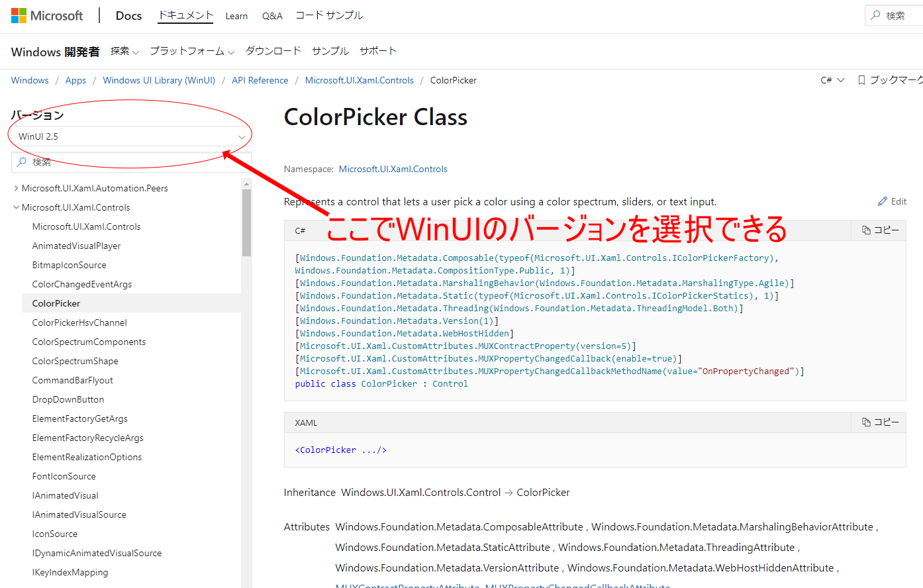Open Windows.UI.Xaml.Controls.Control inheritance link
Screen dimensions: 923x588
[x=420, y=492]
